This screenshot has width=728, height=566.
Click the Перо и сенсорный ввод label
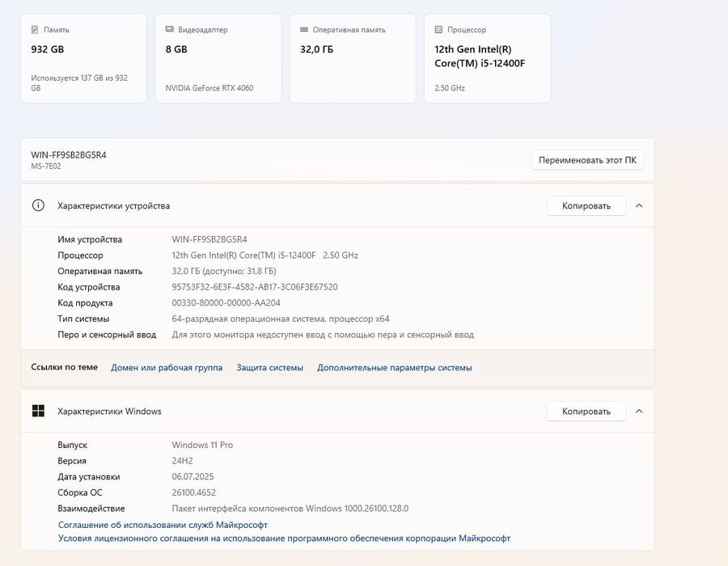[107, 335]
